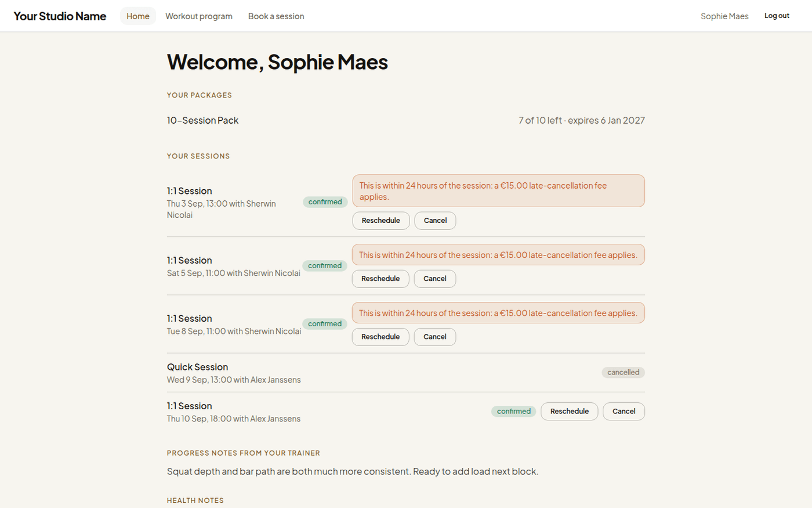Click the Your Packages section label

[x=200, y=95]
